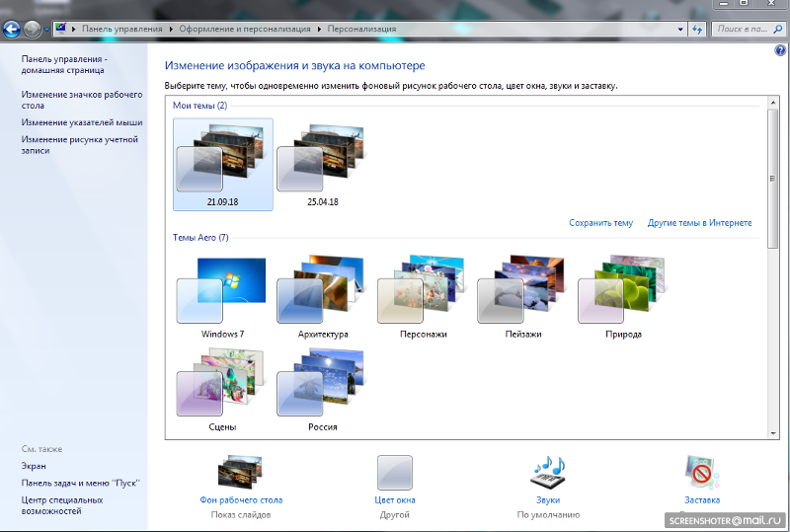Apply the 'Сцены' theme

(222, 390)
